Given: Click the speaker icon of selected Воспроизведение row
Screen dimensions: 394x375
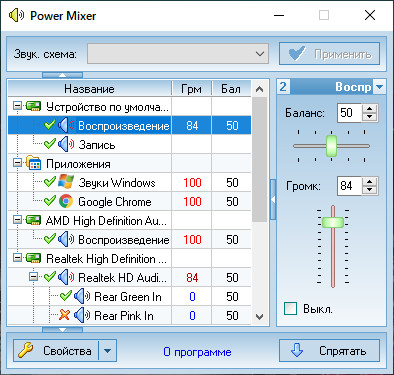Looking at the screenshot, I should coord(66,125).
